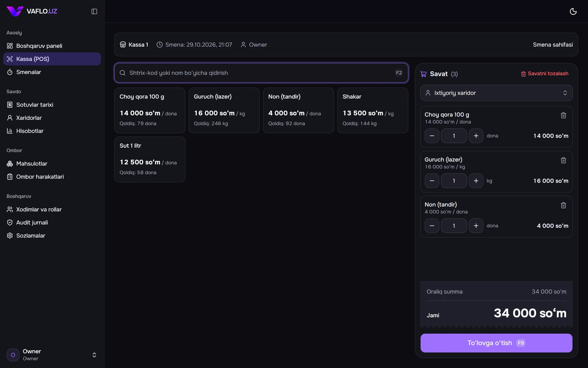Clear the cart with Savatni tozalash

coord(545,74)
